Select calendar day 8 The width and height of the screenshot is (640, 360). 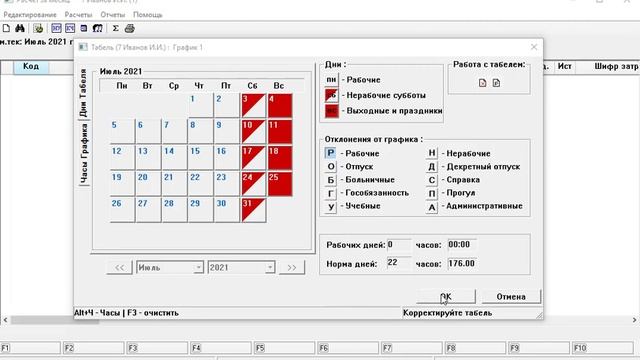tap(201, 131)
